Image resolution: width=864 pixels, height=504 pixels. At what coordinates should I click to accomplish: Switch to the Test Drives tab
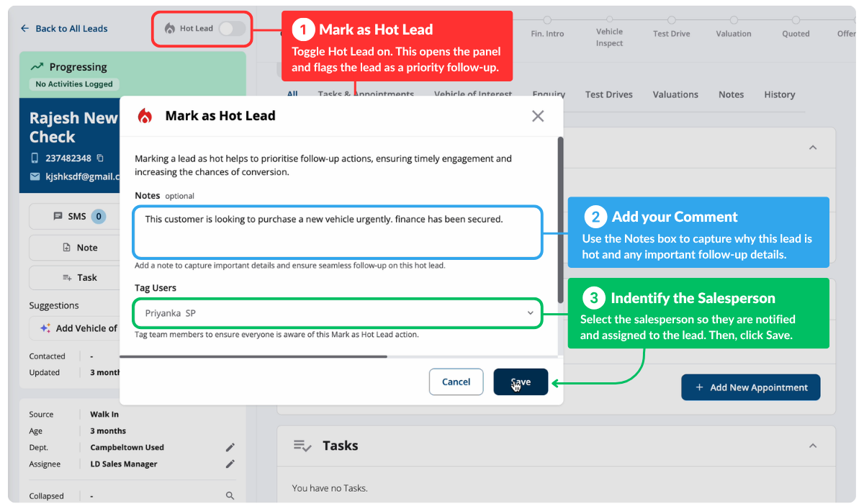(x=609, y=94)
